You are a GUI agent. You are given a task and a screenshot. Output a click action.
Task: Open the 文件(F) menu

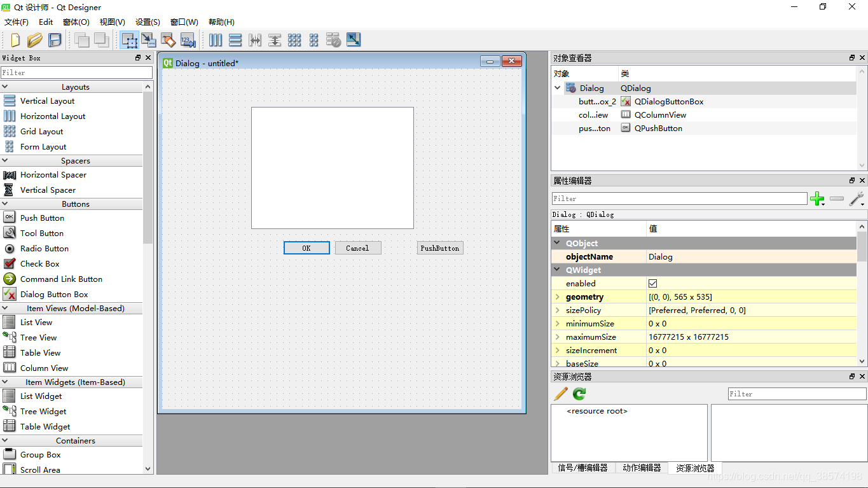[x=17, y=22]
